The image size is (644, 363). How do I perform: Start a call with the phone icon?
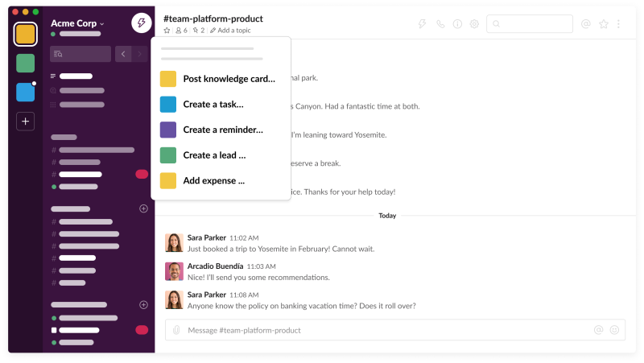tap(440, 24)
